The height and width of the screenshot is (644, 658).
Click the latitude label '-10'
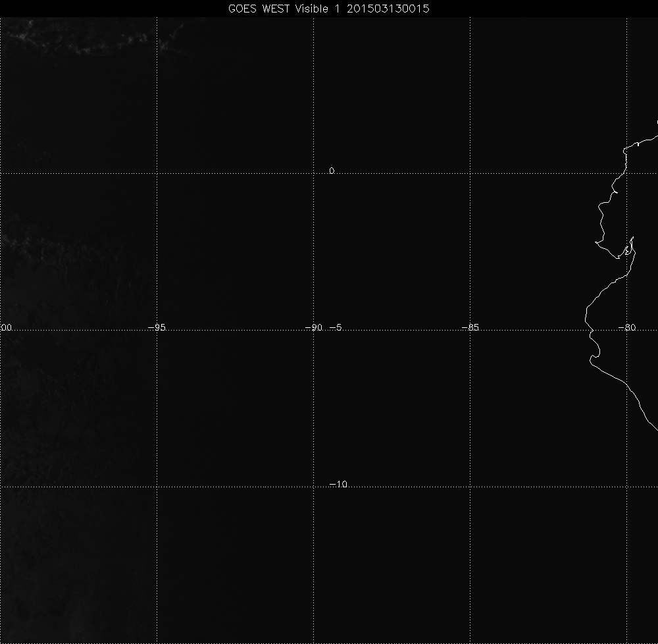(x=338, y=484)
